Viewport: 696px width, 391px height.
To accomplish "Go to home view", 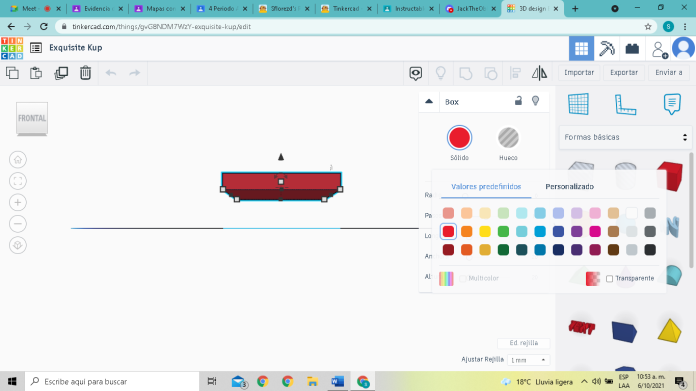I will pyautogui.click(x=18, y=160).
